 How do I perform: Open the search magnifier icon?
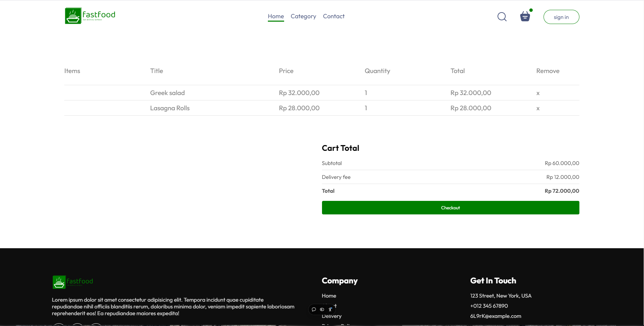click(x=502, y=17)
